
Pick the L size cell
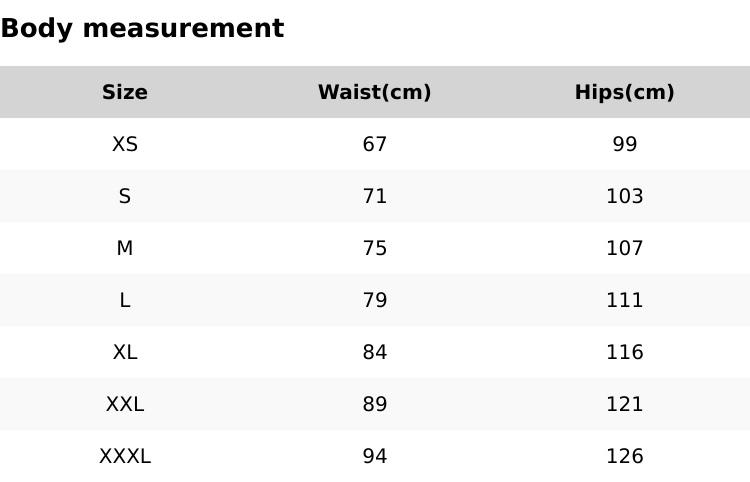[x=125, y=301]
